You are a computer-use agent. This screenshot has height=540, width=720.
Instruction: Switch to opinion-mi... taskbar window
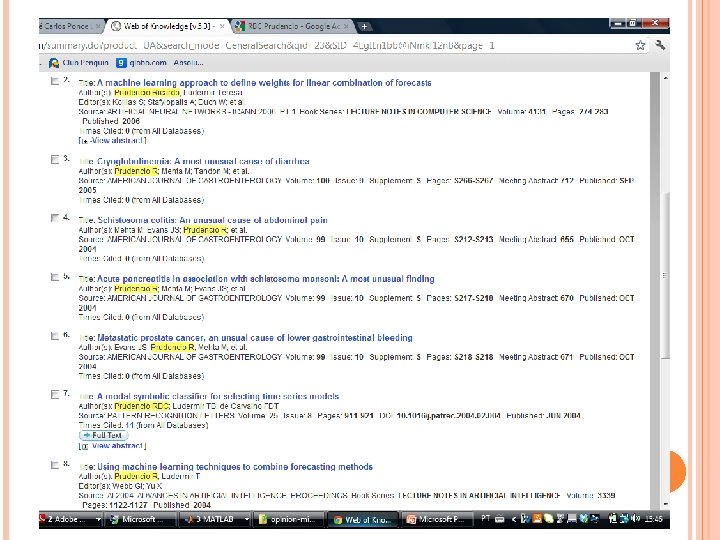(288, 519)
